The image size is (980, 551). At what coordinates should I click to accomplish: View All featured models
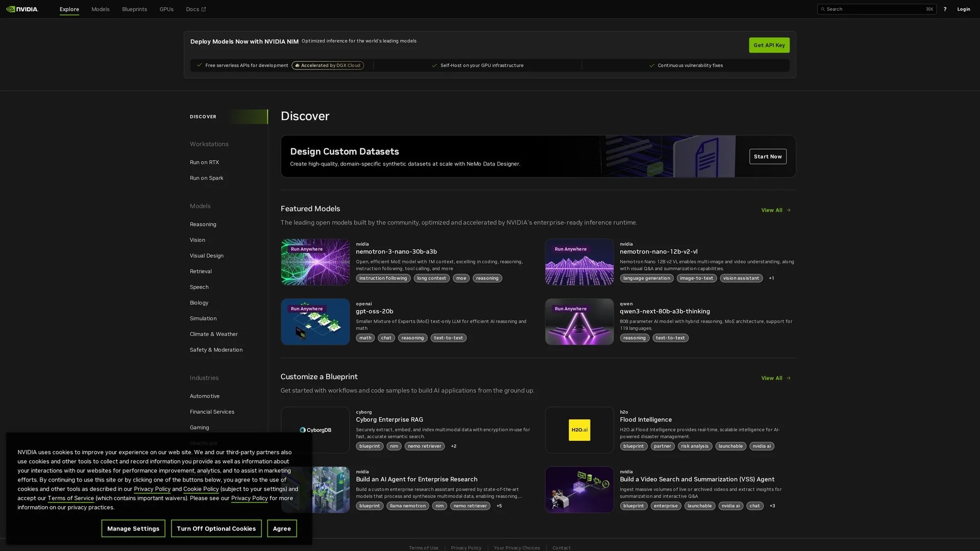(776, 210)
